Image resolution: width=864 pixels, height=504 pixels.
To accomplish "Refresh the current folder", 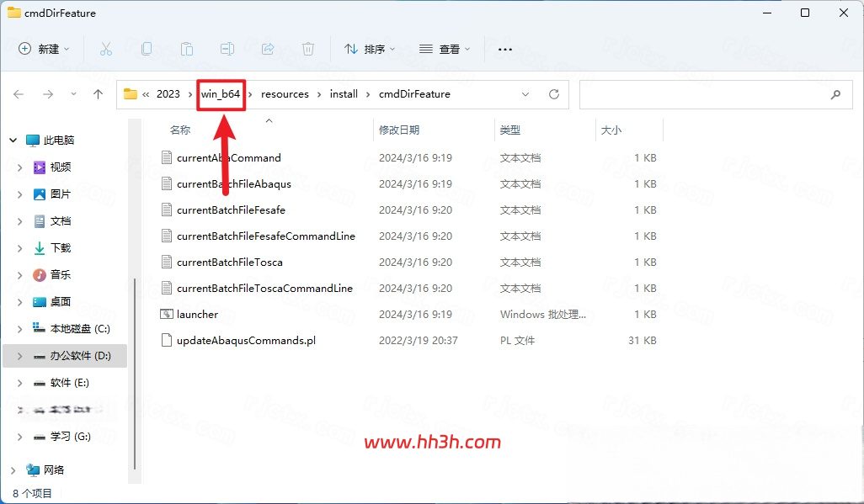I will click(554, 94).
